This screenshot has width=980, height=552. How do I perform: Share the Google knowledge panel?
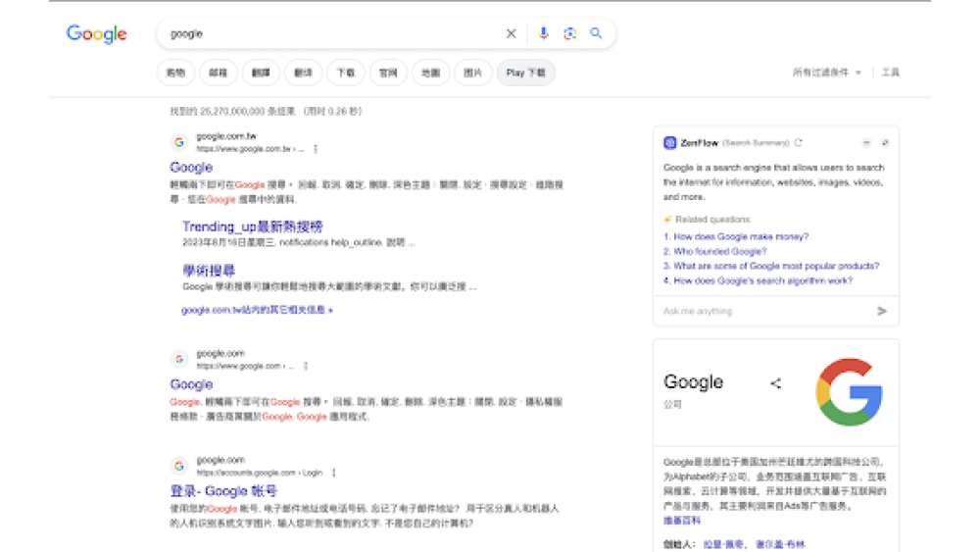[x=775, y=383]
